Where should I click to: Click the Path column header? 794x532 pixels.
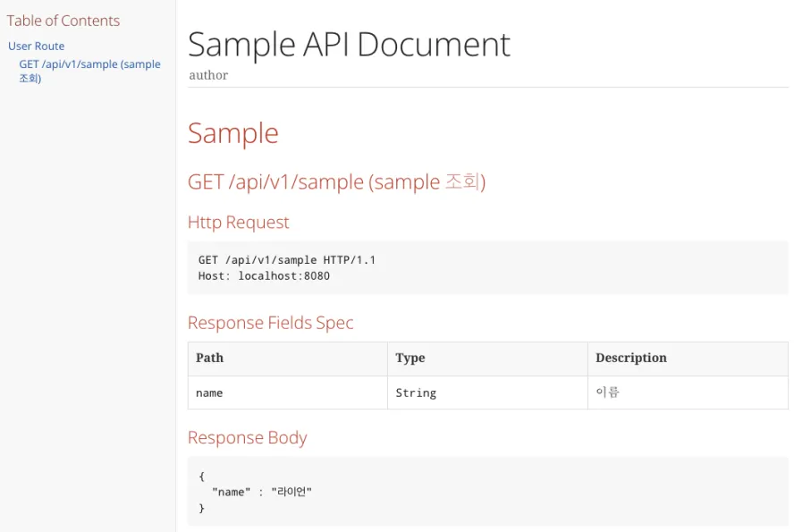tap(288, 359)
